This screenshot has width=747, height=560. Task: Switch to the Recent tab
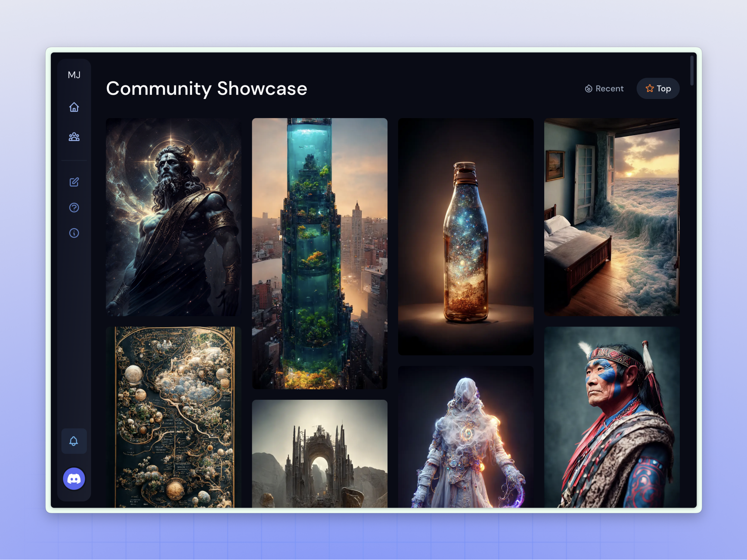click(609, 89)
